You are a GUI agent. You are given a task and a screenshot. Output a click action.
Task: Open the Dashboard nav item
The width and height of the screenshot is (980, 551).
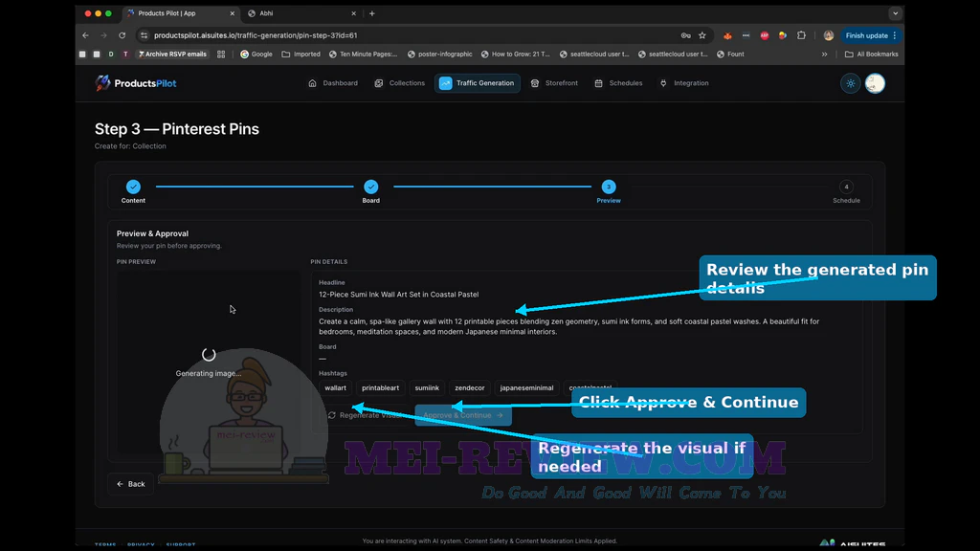pyautogui.click(x=333, y=83)
